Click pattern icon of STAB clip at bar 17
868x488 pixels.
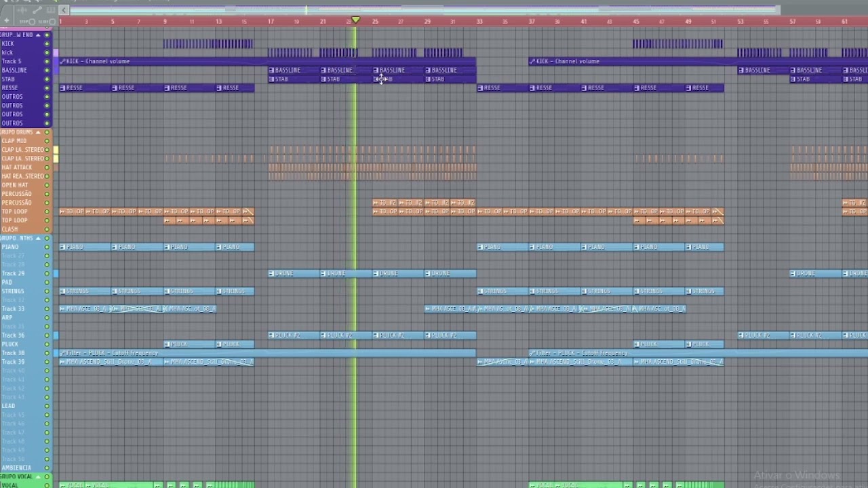[271, 79]
